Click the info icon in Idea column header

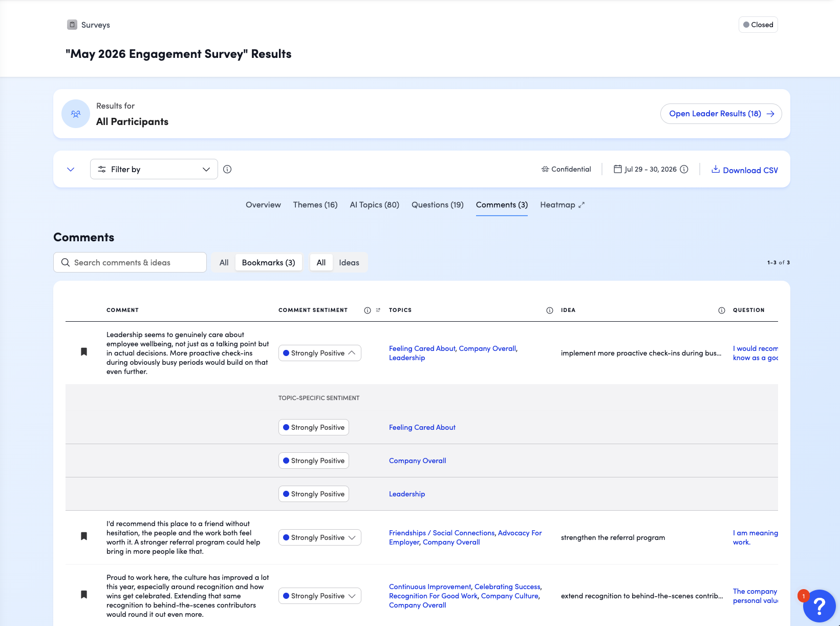click(722, 310)
